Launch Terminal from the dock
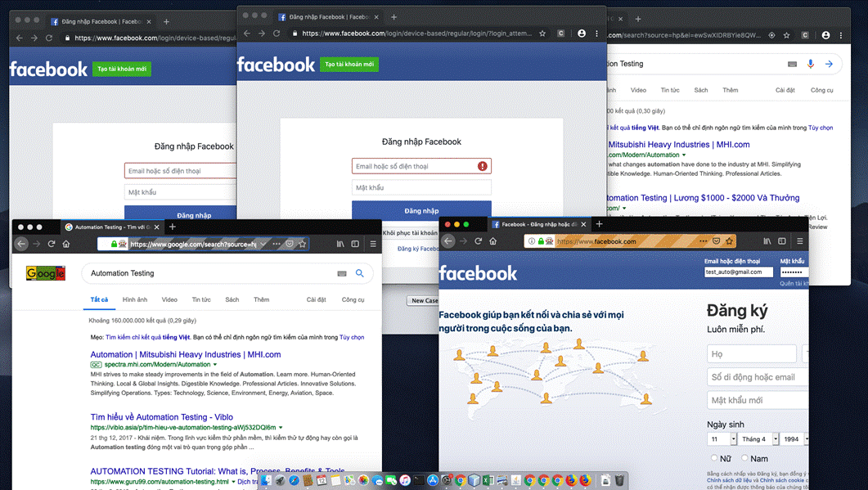This screenshot has height=490, width=868. tap(419, 480)
